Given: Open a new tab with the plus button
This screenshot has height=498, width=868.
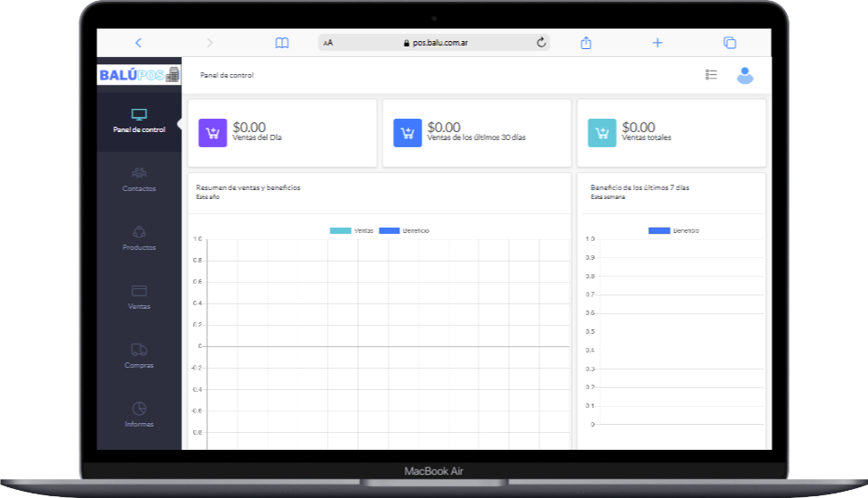Looking at the screenshot, I should click(657, 42).
